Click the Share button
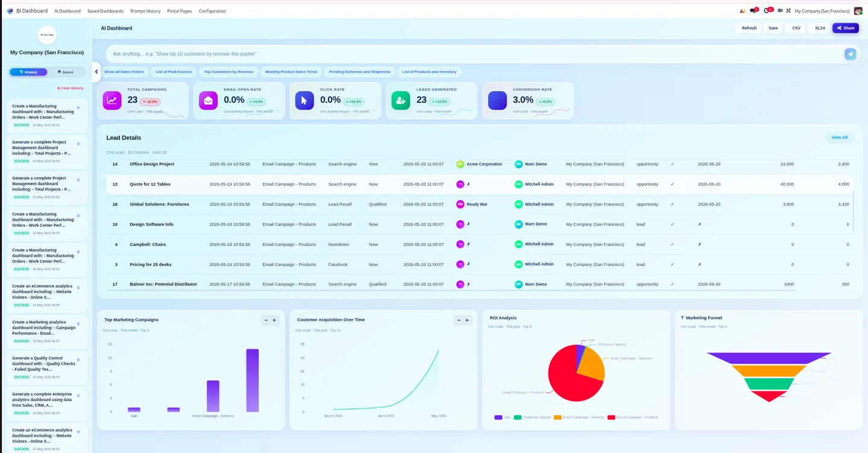Image resolution: width=868 pixels, height=453 pixels. [x=846, y=28]
